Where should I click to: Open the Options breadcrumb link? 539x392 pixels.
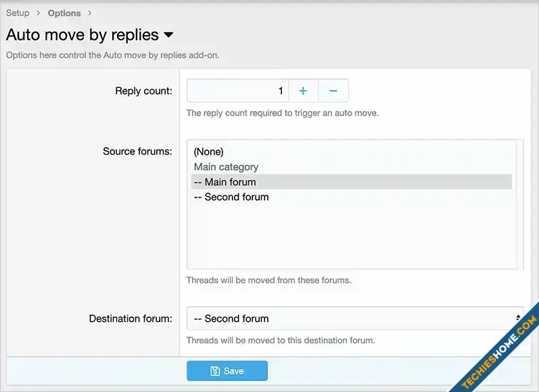tap(64, 13)
